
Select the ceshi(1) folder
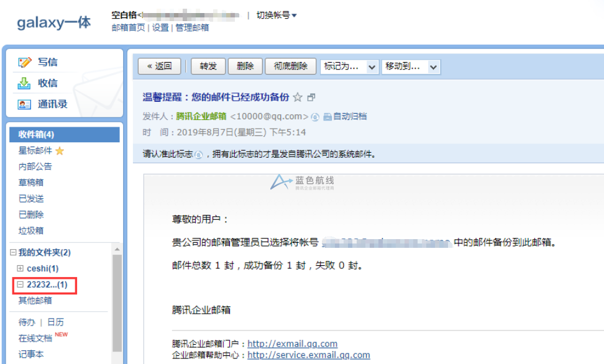pos(43,268)
